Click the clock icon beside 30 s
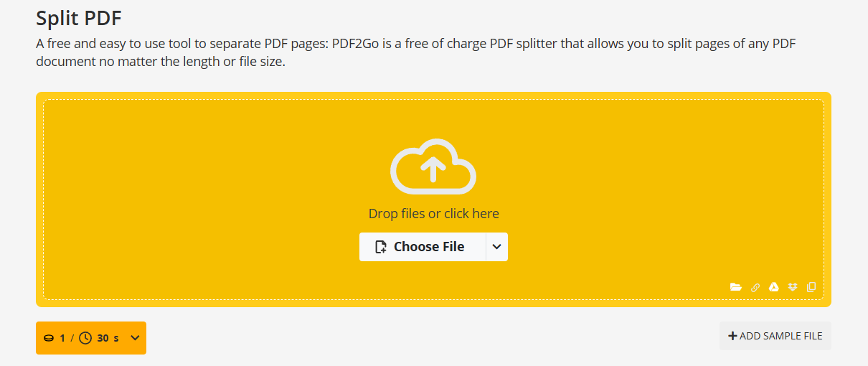This screenshot has width=868, height=366. tap(85, 338)
